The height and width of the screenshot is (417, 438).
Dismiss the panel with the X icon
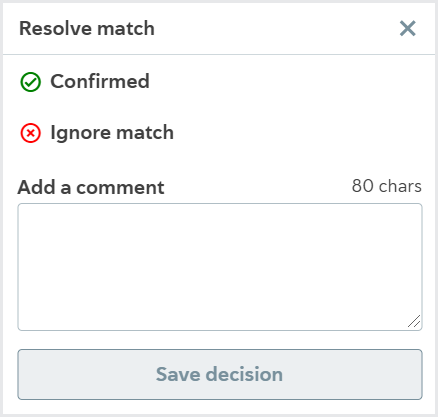pyautogui.click(x=407, y=28)
